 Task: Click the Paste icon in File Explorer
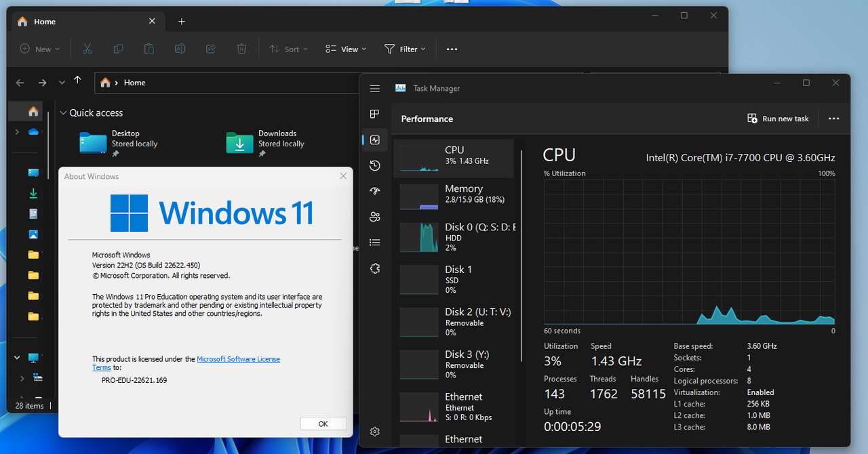pos(149,49)
